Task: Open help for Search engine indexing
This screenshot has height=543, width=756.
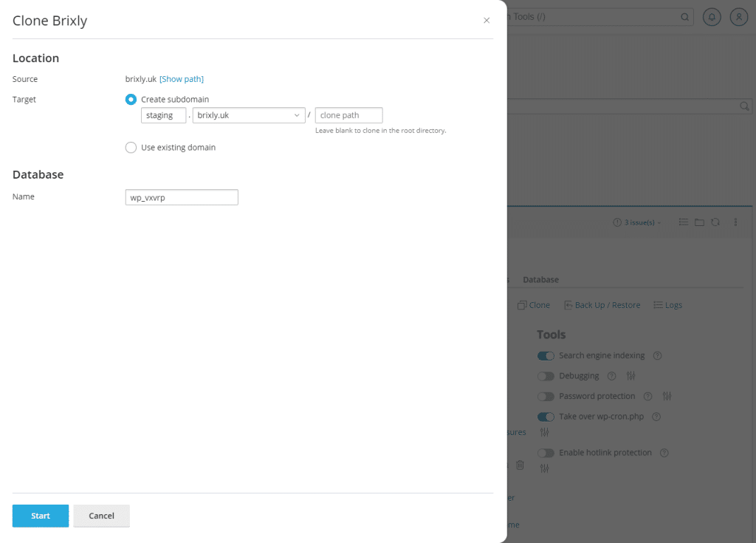Action: (657, 356)
